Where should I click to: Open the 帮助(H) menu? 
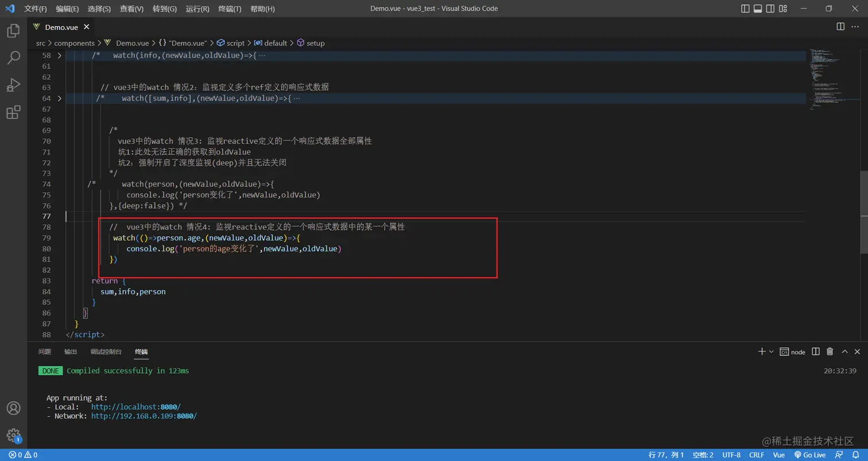[263, 9]
